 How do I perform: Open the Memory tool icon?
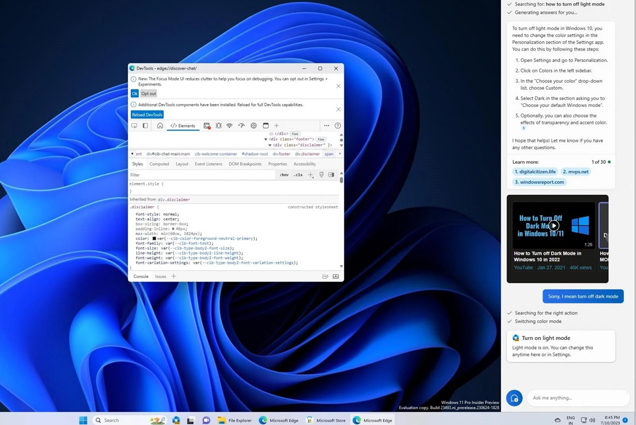click(x=254, y=126)
